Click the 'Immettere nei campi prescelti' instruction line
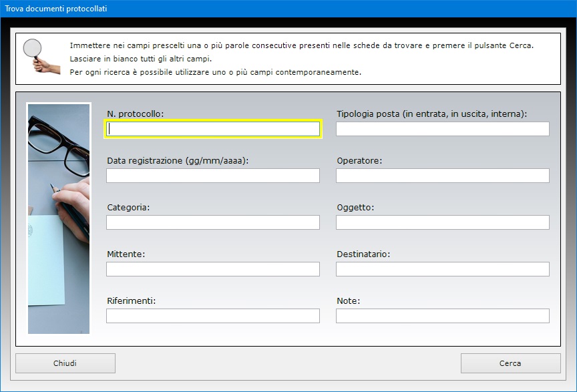The width and height of the screenshot is (577, 392). (302, 45)
